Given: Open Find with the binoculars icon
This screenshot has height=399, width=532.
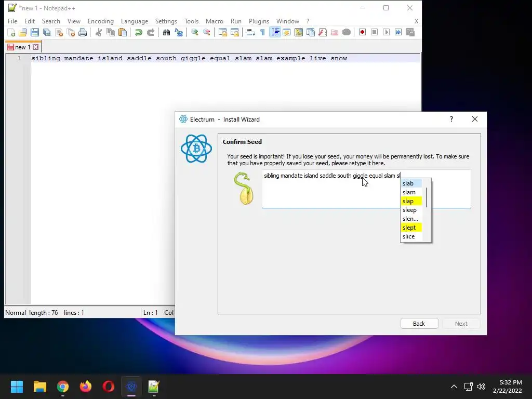Looking at the screenshot, I should tap(166, 32).
